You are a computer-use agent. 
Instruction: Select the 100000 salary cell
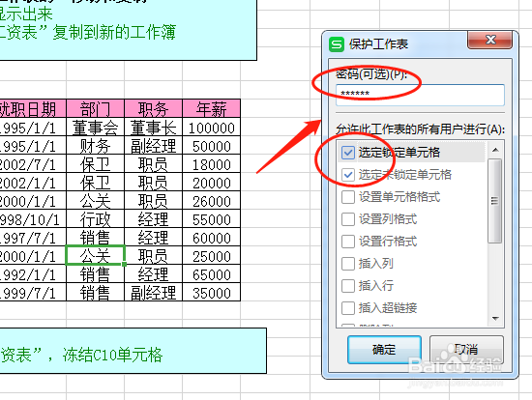(212, 128)
